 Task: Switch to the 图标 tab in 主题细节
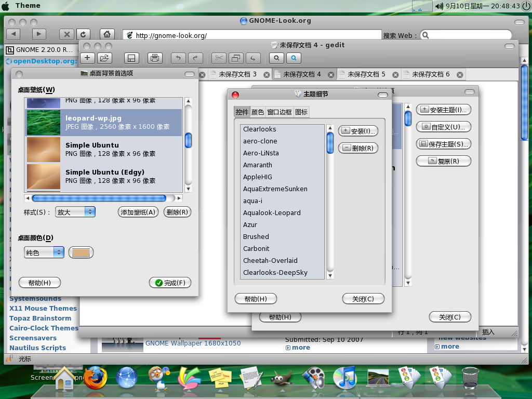point(301,112)
